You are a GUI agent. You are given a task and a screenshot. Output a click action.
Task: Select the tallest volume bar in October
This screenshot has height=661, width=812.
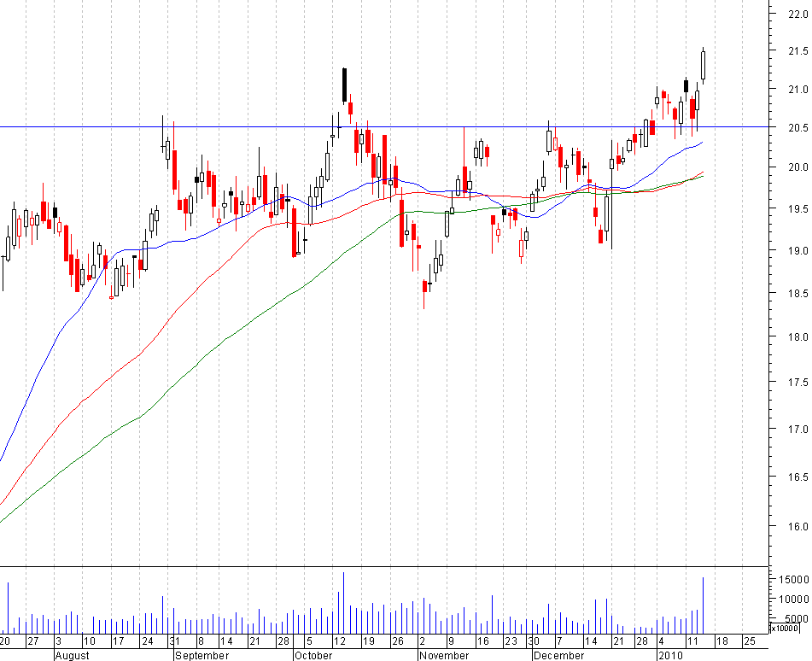344,603
